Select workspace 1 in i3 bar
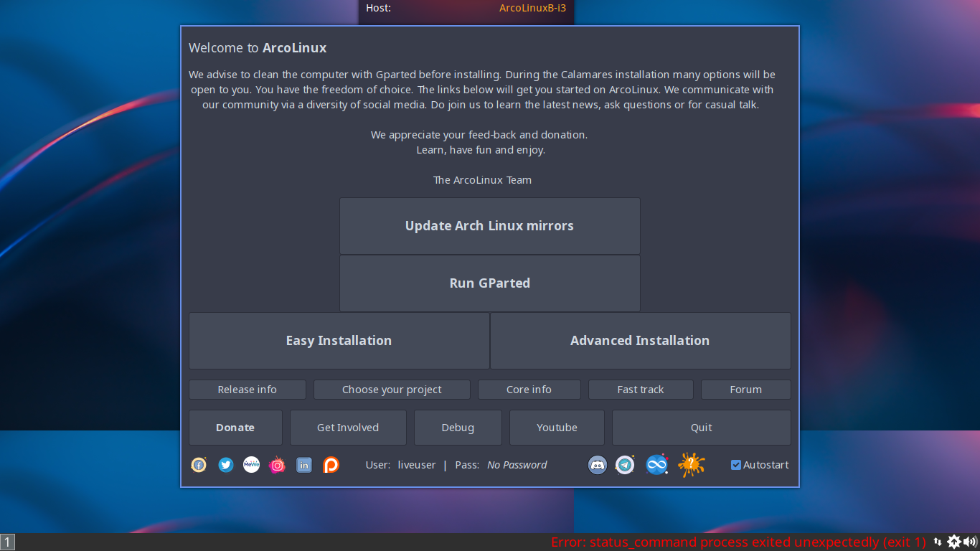 [x=7, y=542]
